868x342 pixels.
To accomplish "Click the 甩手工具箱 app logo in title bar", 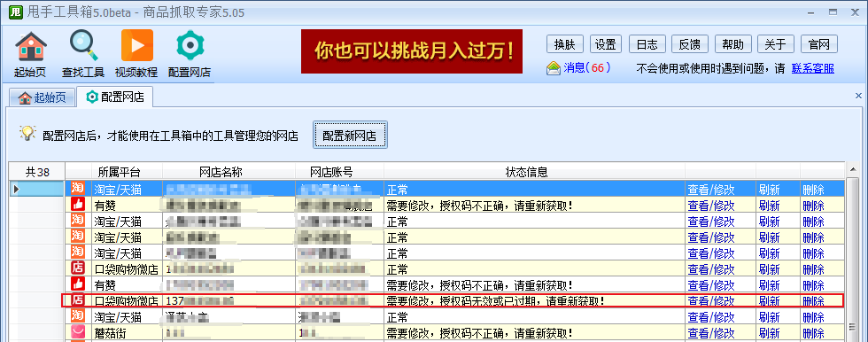I will [16, 12].
